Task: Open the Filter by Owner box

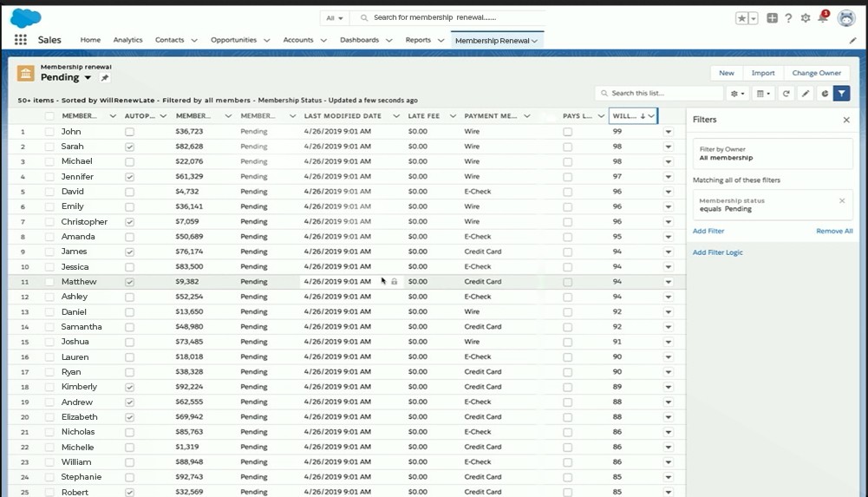Action: click(773, 154)
